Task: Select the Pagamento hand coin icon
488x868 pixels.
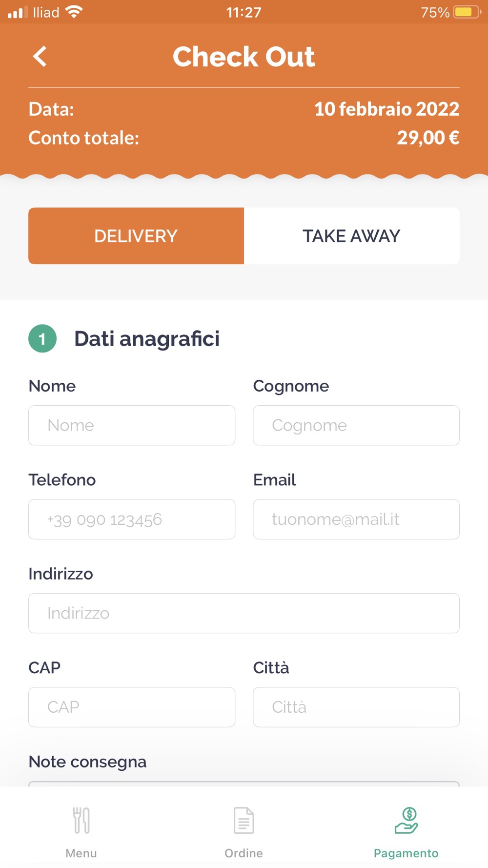Action: click(406, 820)
